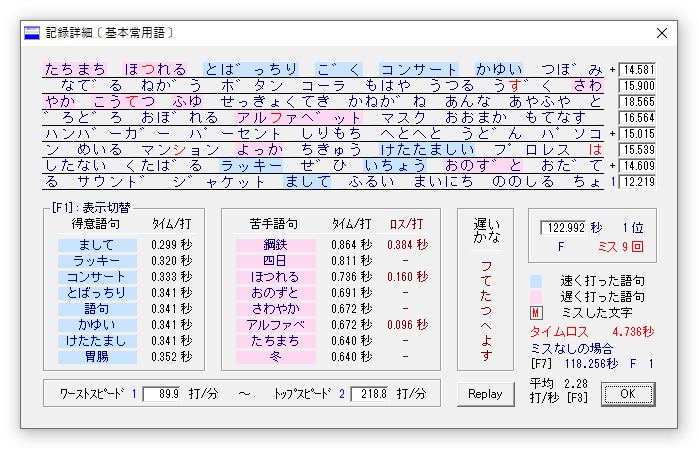Click the word せっきょくてき in typed text
This screenshot has width=698, height=449.
[x=276, y=102]
